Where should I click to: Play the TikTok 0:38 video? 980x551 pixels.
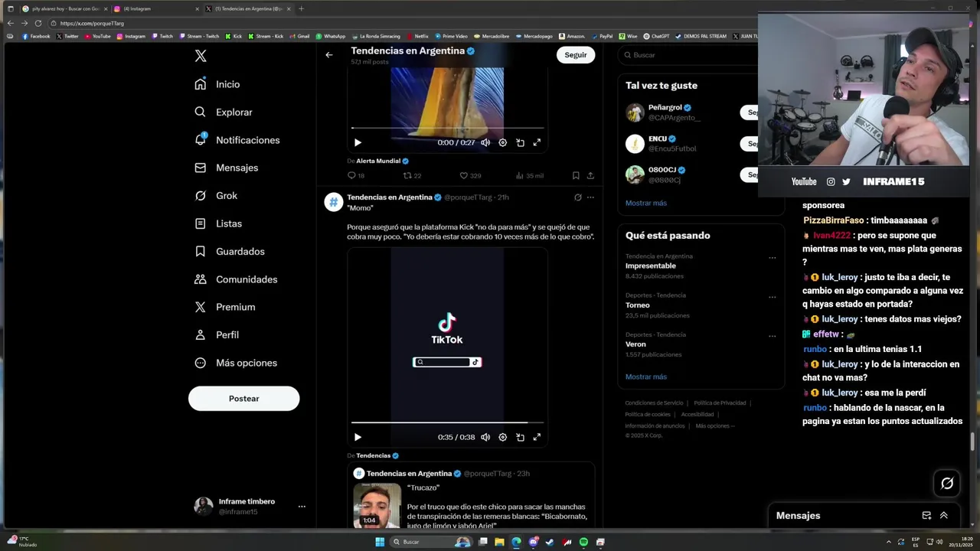coord(358,437)
